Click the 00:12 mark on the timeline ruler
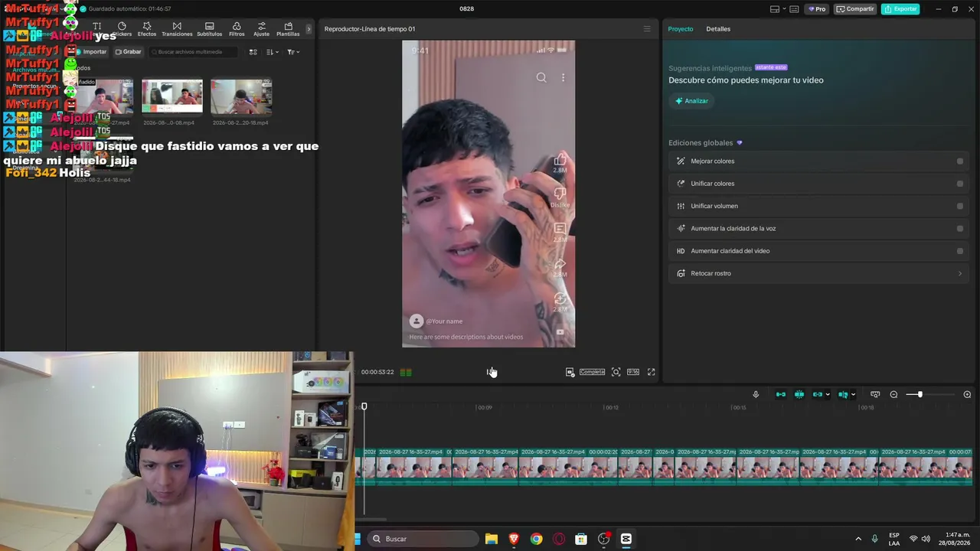The height and width of the screenshot is (551, 980). 612,407
